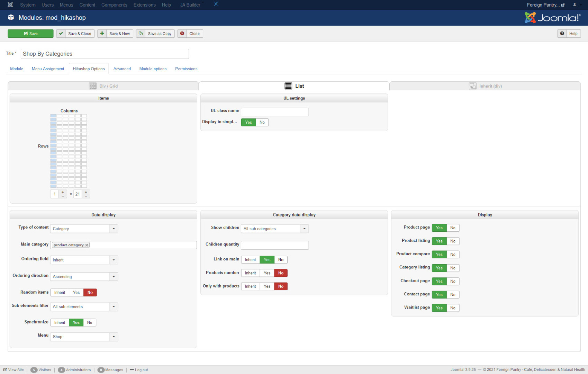
Task: Decrease the columns count with minus
Action: click(63, 196)
